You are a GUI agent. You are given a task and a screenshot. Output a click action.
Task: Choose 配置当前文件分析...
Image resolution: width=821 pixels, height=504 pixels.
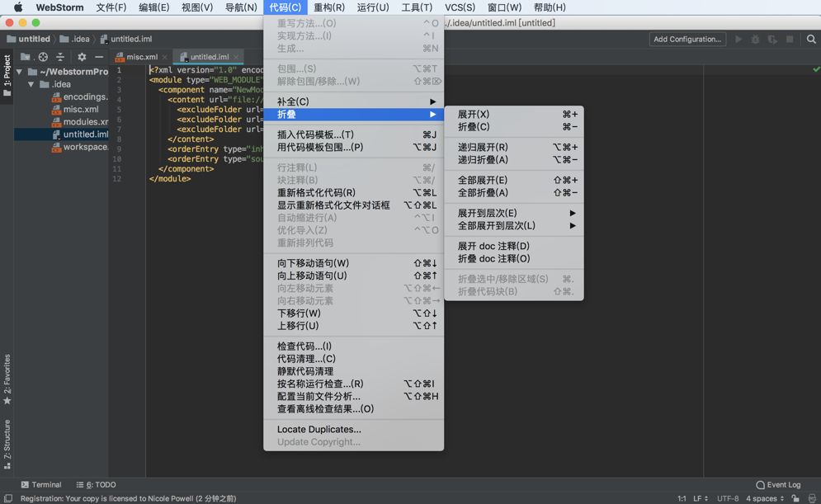pos(353,396)
